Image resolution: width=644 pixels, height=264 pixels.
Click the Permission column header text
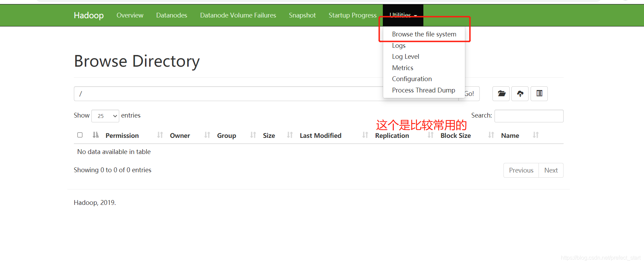coord(122,135)
